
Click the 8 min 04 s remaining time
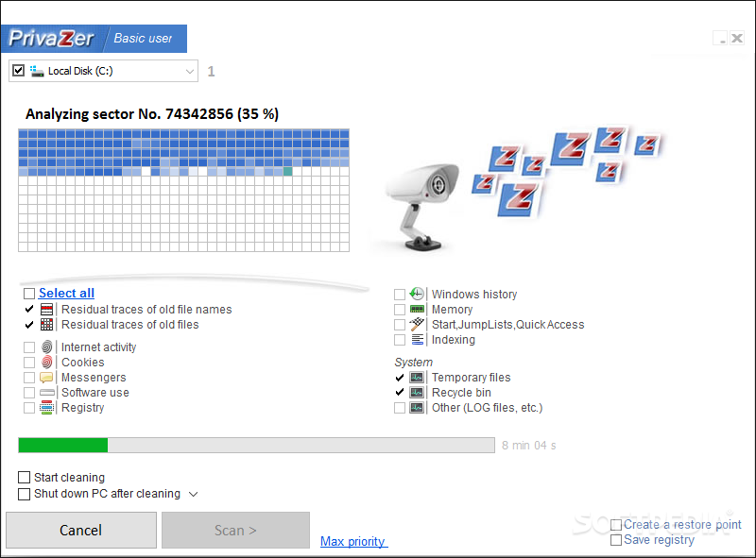528,446
